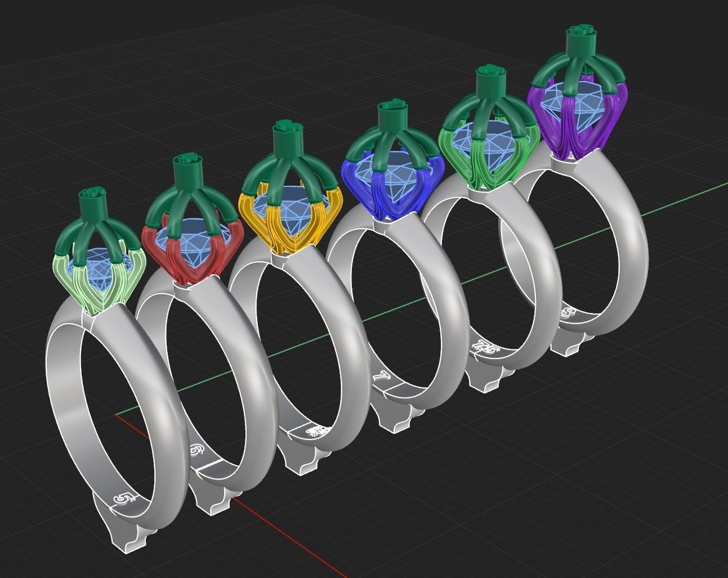Viewport: 728px width, 578px height.
Task: Click the engraved size 6½ label
Action: [317, 431]
